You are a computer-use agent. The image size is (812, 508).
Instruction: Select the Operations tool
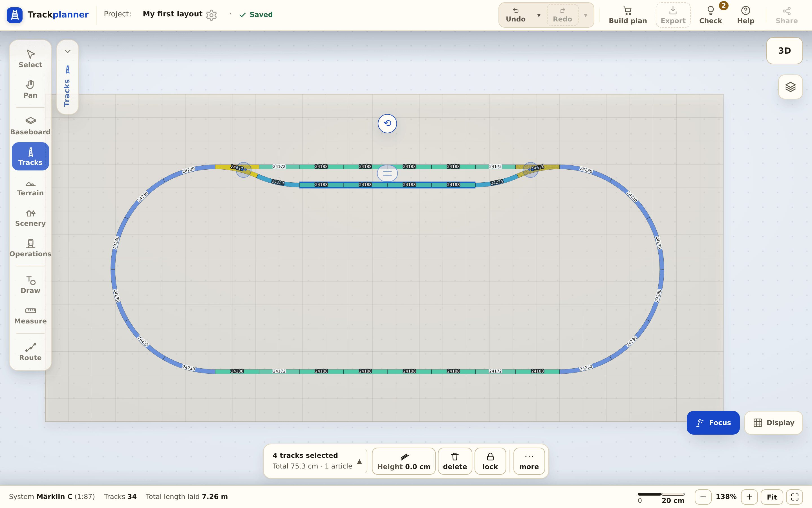(30, 248)
